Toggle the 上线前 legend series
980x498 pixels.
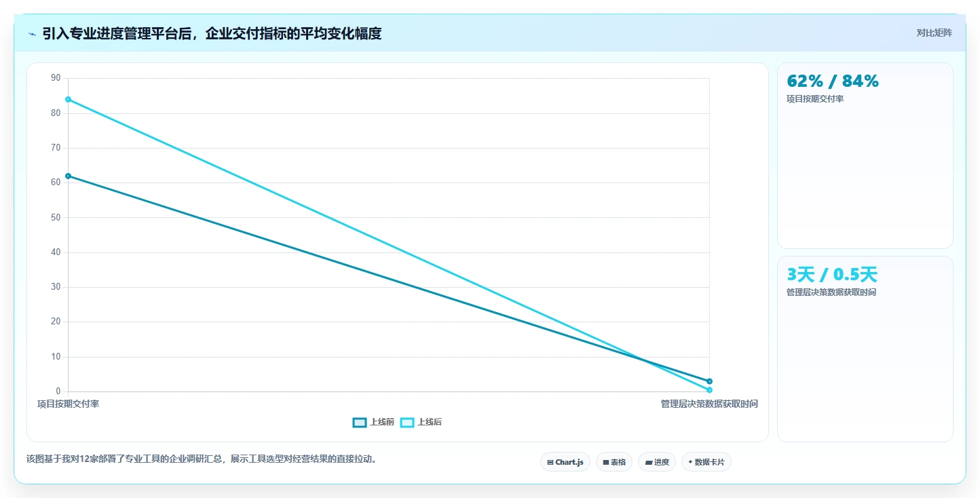point(373,422)
